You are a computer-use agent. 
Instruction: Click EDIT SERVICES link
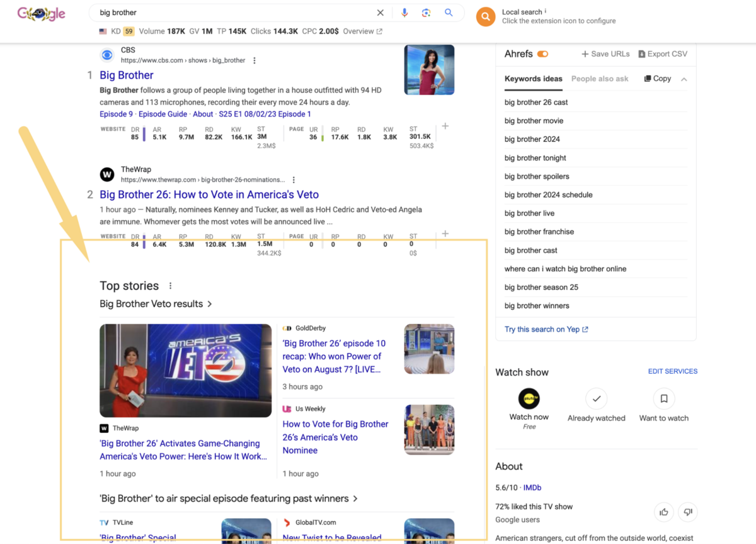coord(673,371)
